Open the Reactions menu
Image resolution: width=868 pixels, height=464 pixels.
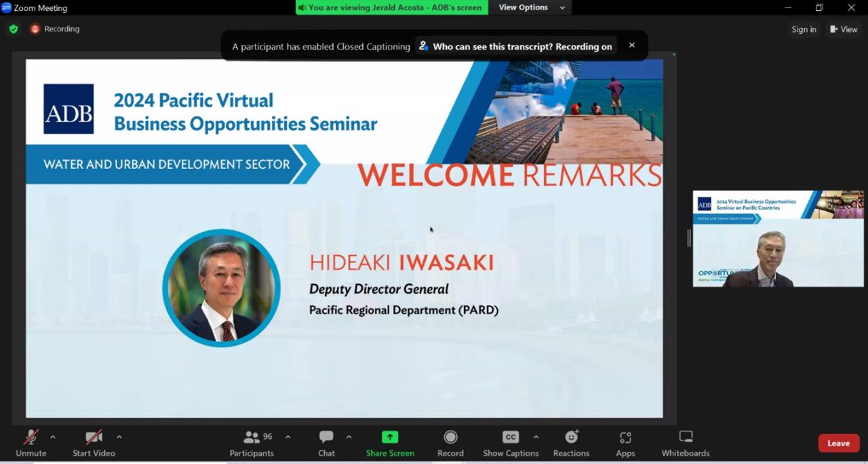(x=571, y=443)
